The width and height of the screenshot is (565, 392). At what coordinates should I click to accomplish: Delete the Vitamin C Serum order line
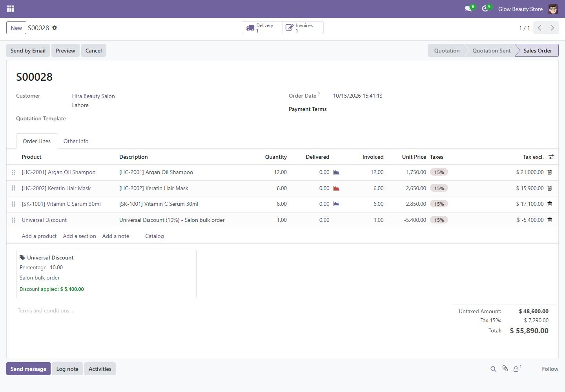click(x=549, y=204)
